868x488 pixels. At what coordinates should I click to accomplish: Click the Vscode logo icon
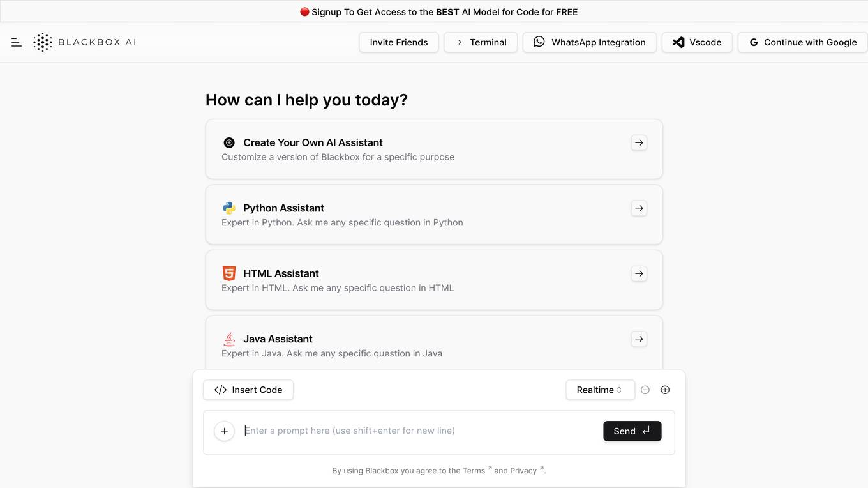pyautogui.click(x=678, y=42)
